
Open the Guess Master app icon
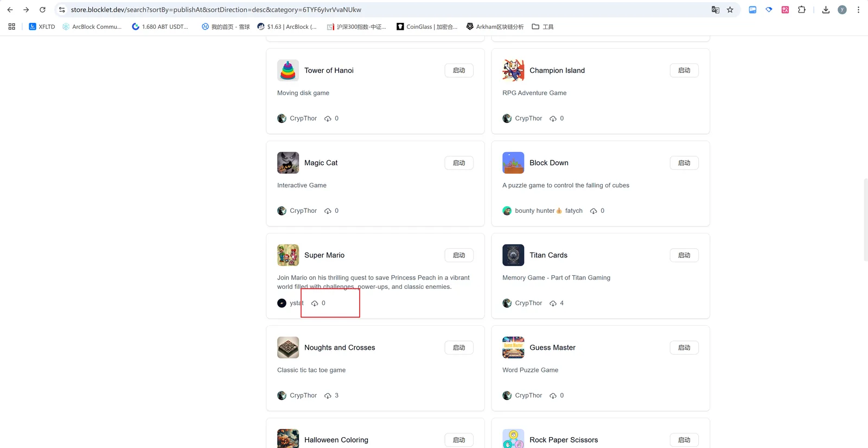point(513,348)
